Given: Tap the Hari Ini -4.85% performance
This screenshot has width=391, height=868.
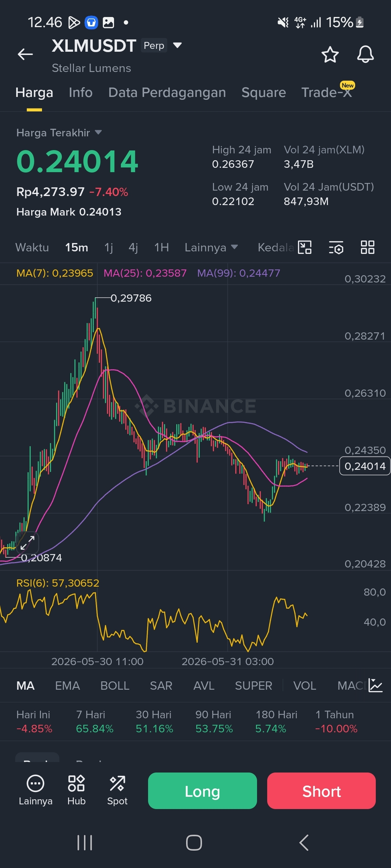Looking at the screenshot, I should (34, 722).
